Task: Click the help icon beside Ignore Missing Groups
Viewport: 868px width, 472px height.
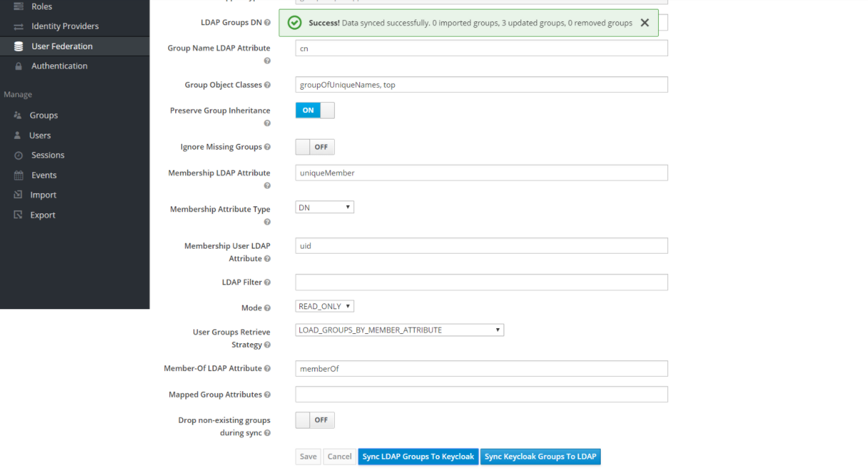Action: tap(267, 147)
